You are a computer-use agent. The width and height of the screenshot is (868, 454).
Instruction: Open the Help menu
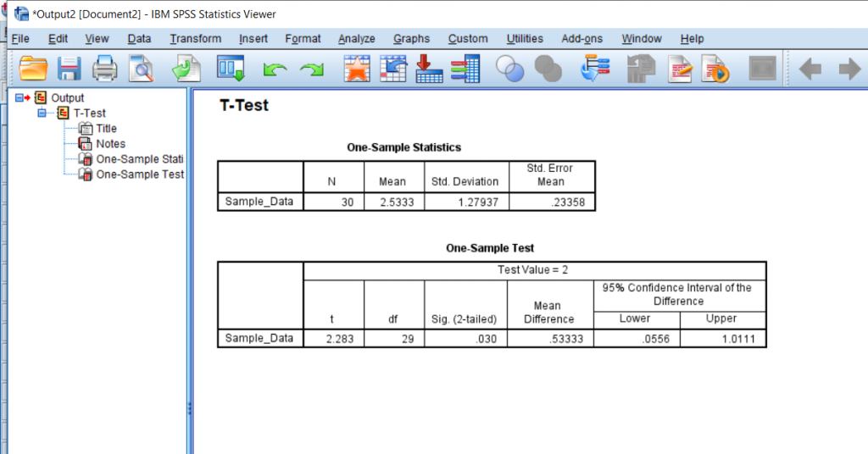pyautogui.click(x=692, y=39)
